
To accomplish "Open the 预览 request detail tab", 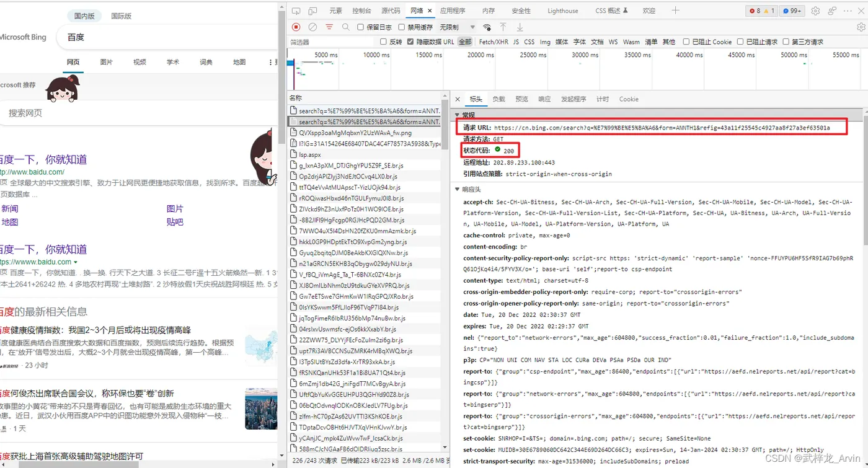I will pos(521,99).
